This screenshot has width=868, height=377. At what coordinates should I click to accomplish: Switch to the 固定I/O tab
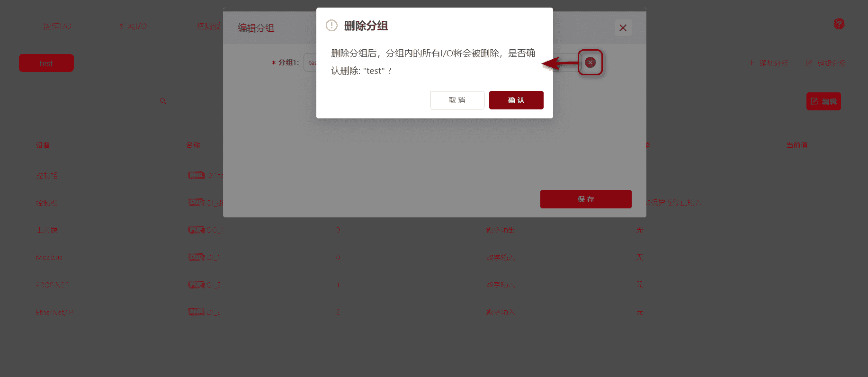tap(57, 26)
